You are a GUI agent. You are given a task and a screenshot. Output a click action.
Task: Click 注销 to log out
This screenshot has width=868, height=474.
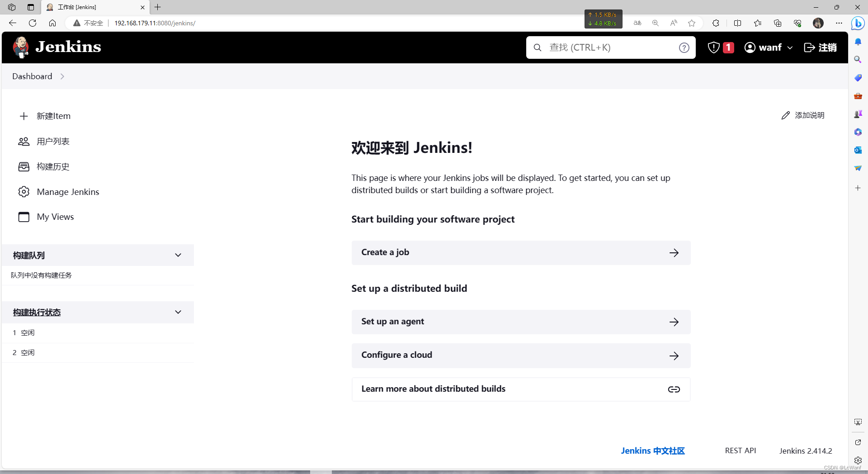point(820,47)
